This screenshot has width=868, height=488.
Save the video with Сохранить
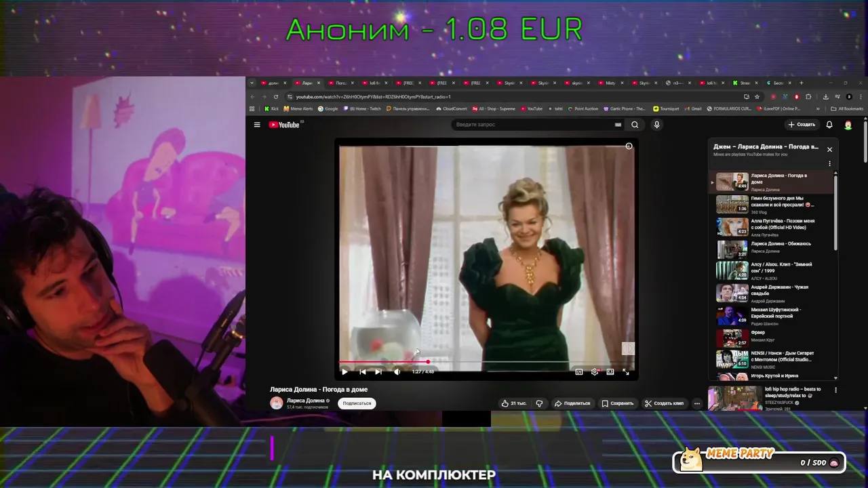617,403
